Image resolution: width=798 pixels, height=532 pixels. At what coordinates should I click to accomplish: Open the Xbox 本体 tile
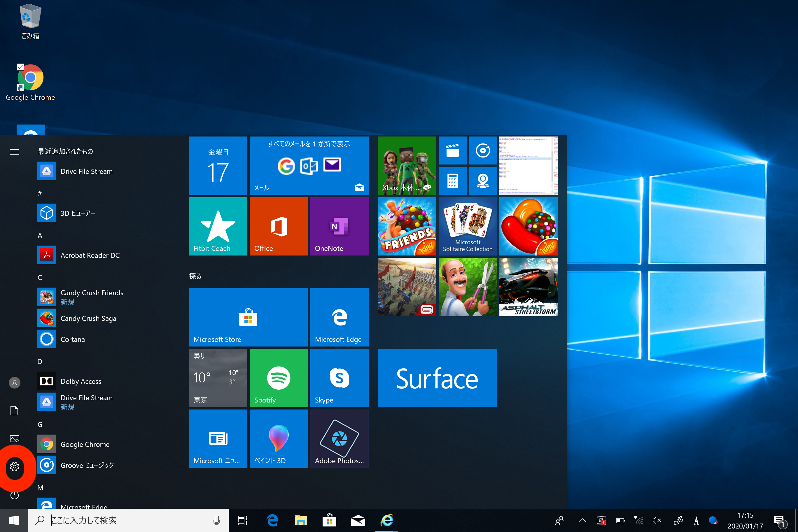point(407,166)
